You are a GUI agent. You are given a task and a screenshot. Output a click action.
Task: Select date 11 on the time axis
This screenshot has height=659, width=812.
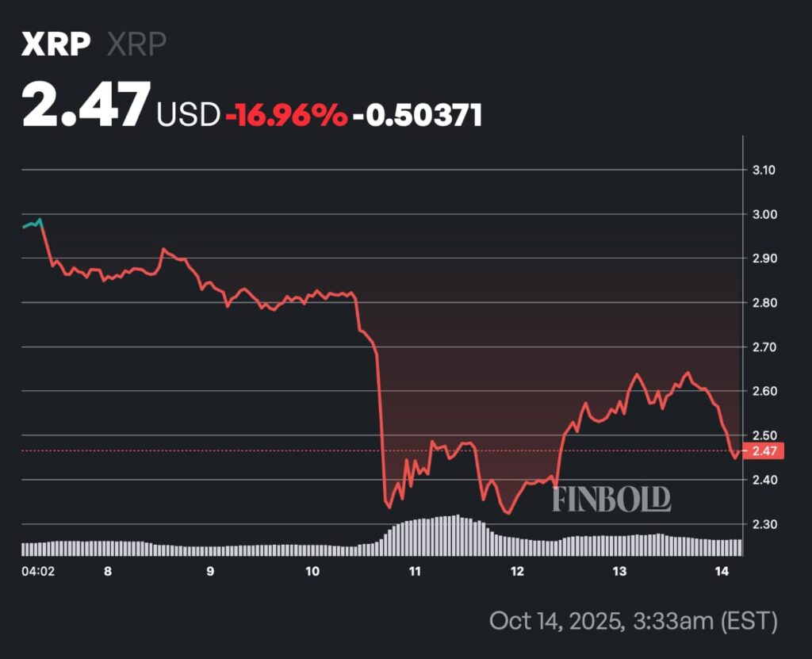[x=414, y=571]
